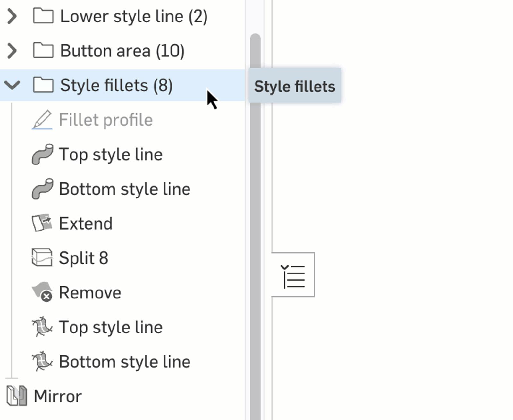
Task: Click the Mirror feature icon
Action: pyautogui.click(x=17, y=396)
